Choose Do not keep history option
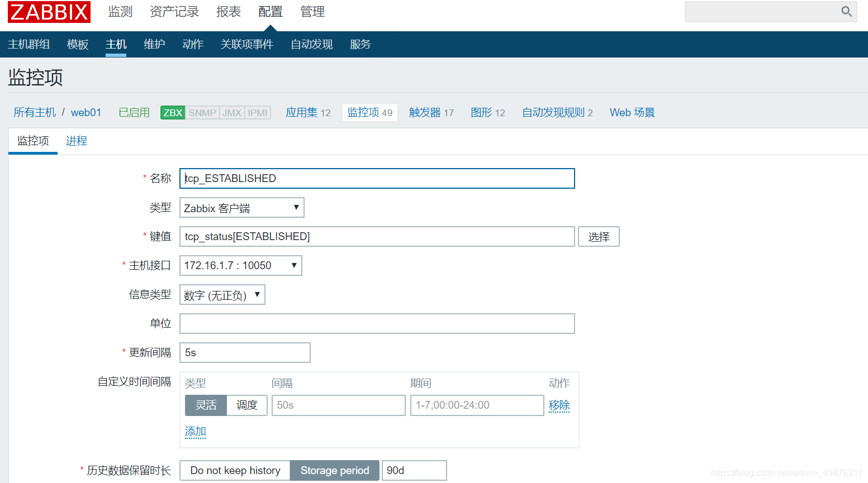Viewport: 868px width, 483px height. pyautogui.click(x=235, y=471)
